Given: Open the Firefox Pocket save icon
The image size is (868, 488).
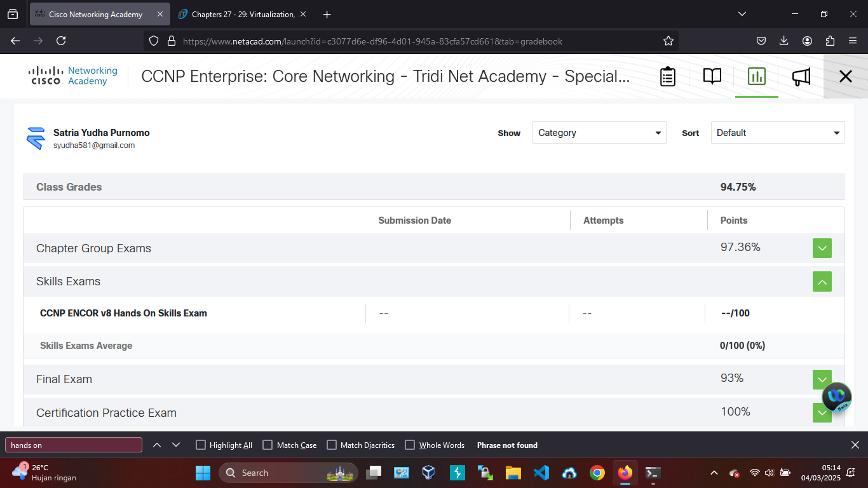Looking at the screenshot, I should [761, 41].
